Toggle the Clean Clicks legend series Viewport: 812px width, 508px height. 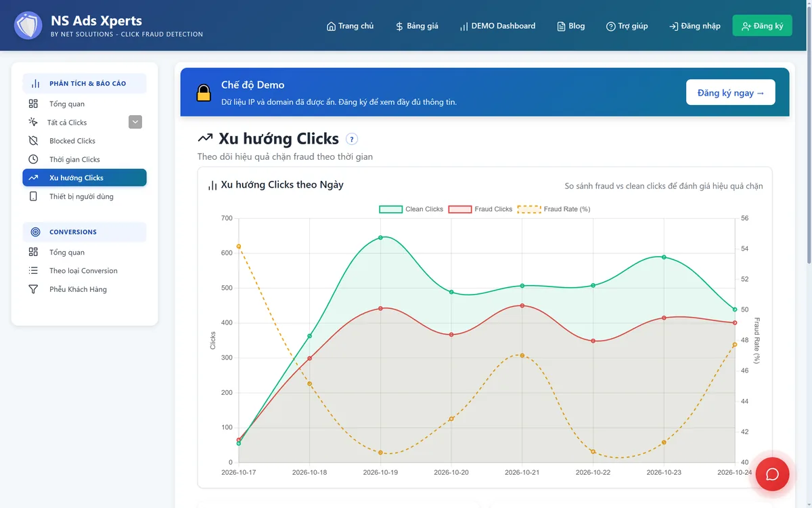pos(411,209)
